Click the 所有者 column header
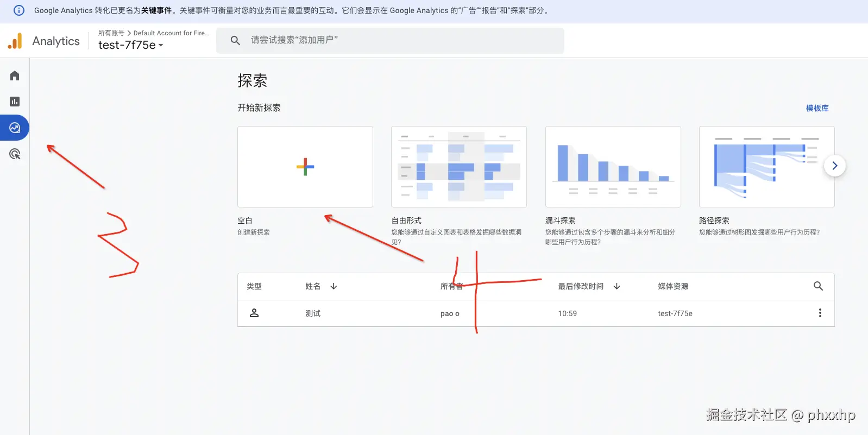 click(452, 286)
